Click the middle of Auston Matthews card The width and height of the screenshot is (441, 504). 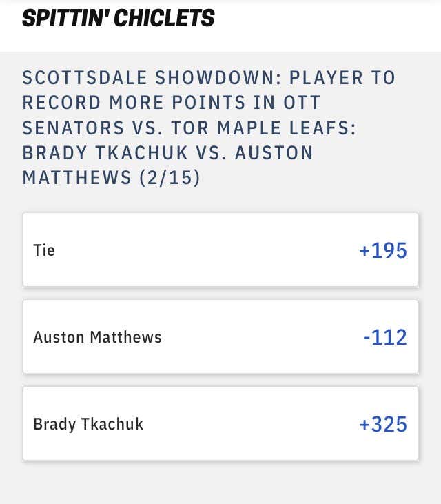click(x=220, y=336)
